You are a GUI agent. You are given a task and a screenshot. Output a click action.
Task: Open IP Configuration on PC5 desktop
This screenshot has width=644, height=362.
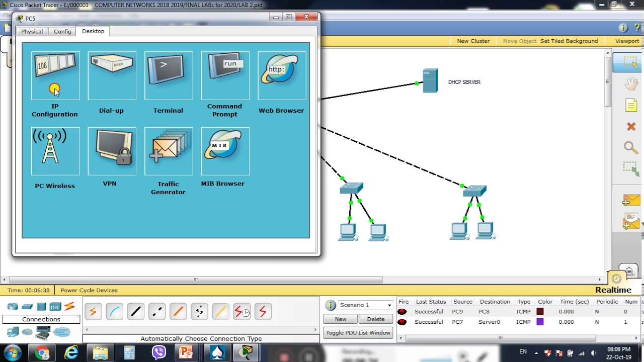pos(55,76)
